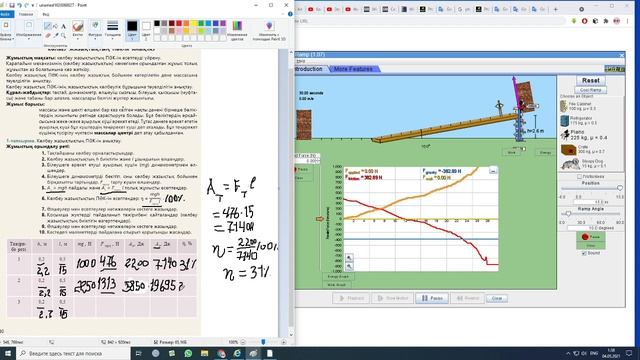The image size is (640, 360).
Task: Click the red-dot Pause button in side panel
Action: (590, 237)
